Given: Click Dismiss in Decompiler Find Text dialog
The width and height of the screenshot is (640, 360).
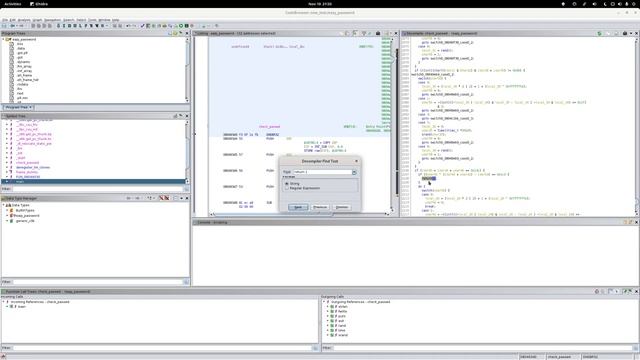Looking at the screenshot, I should pos(342,207).
